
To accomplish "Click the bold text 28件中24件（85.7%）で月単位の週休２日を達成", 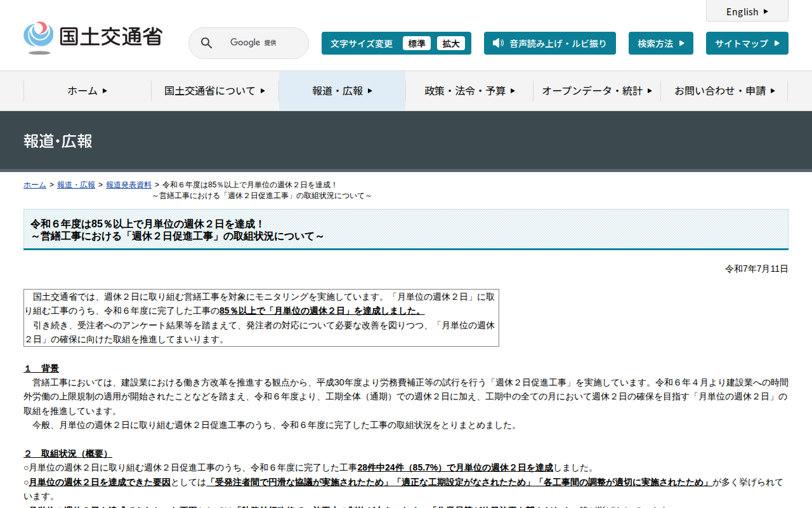I will click(x=455, y=467).
